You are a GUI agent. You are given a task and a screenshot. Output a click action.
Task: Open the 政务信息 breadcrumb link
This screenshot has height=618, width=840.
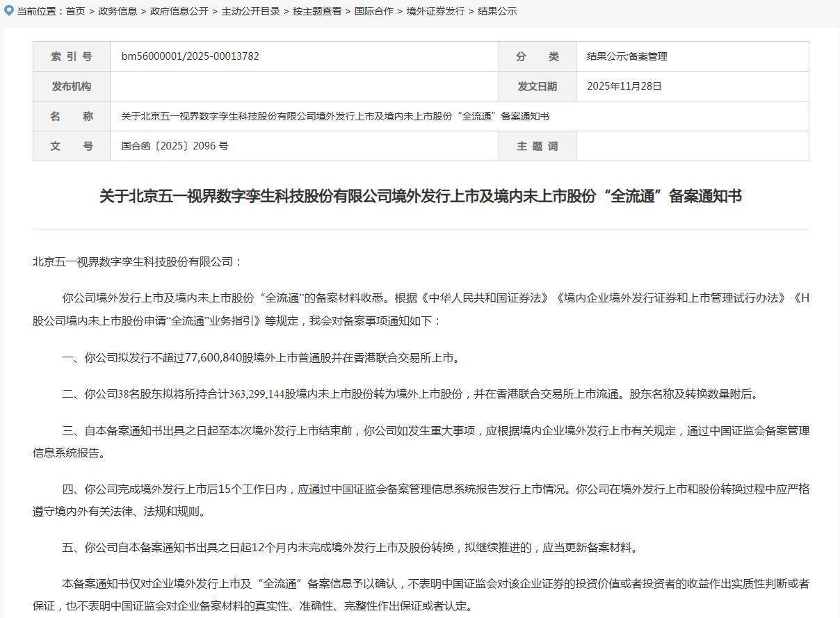[x=118, y=11]
